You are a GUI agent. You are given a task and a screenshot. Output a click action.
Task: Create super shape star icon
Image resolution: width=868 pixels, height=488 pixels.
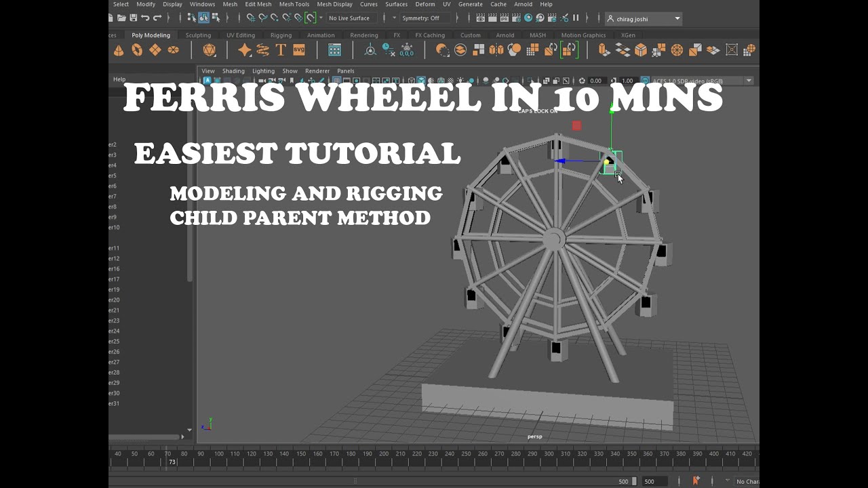point(245,50)
